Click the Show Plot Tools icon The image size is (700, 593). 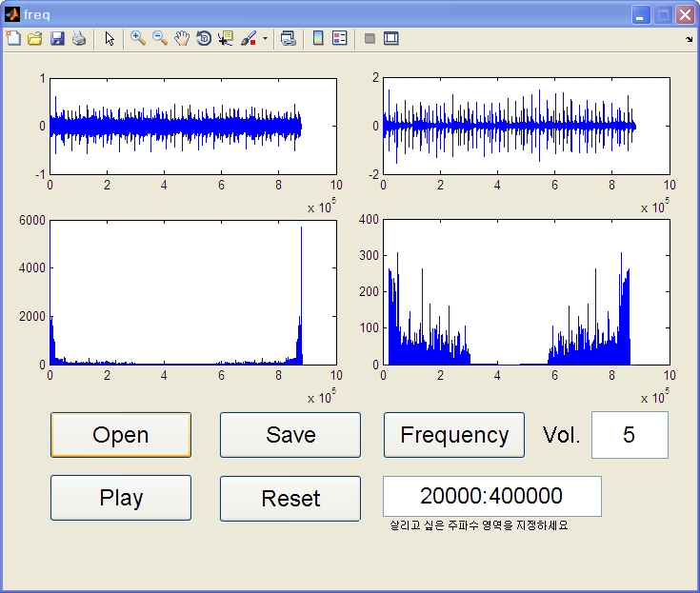point(391,38)
